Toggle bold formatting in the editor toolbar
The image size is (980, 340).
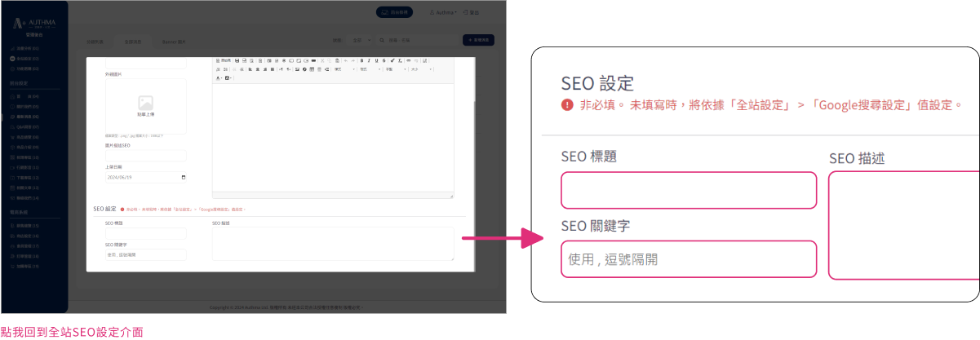(361, 60)
